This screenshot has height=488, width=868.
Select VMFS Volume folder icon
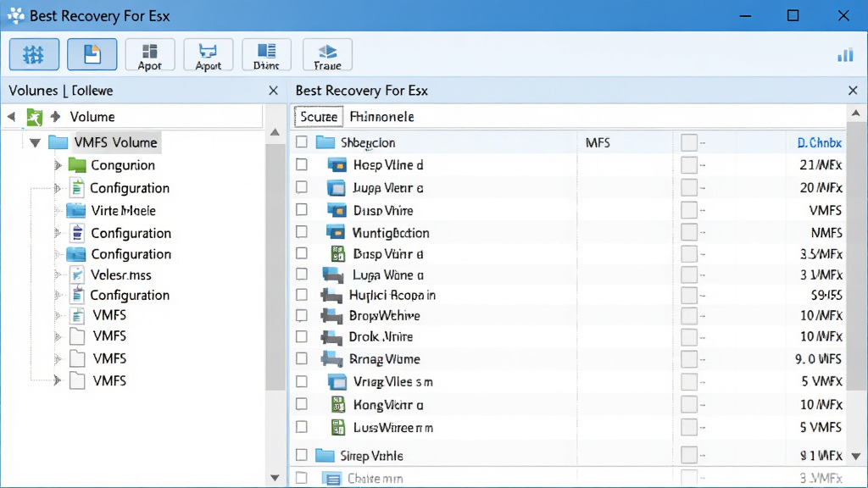pos(58,142)
